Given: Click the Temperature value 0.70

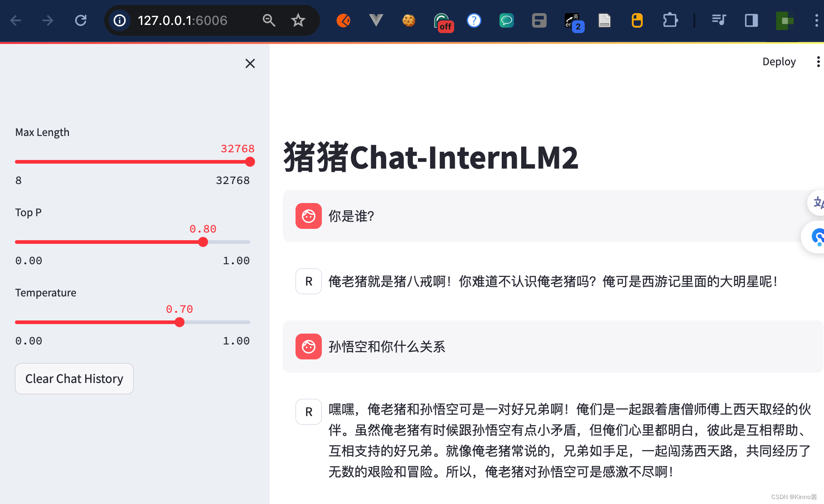Looking at the screenshot, I should click(x=179, y=309).
